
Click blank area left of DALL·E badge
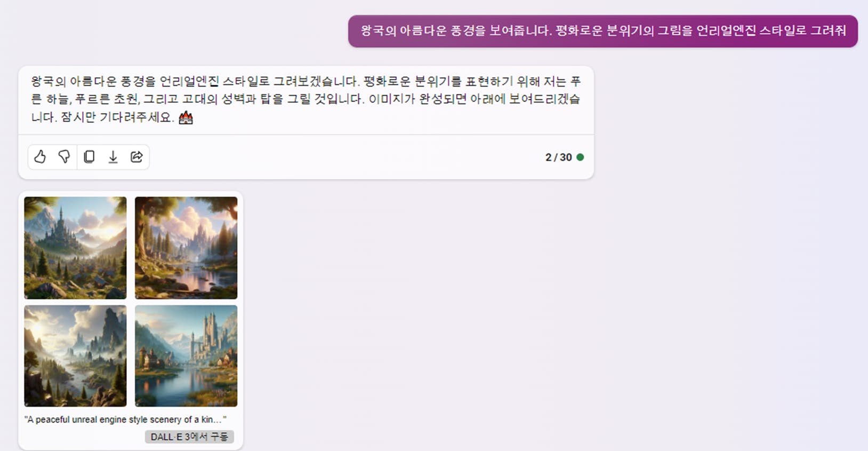coord(83,437)
